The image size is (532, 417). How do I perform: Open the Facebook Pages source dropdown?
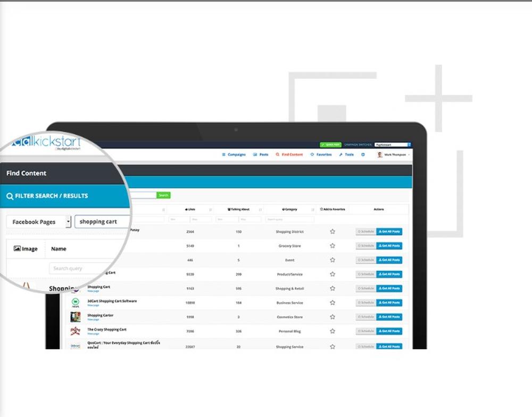(x=39, y=222)
